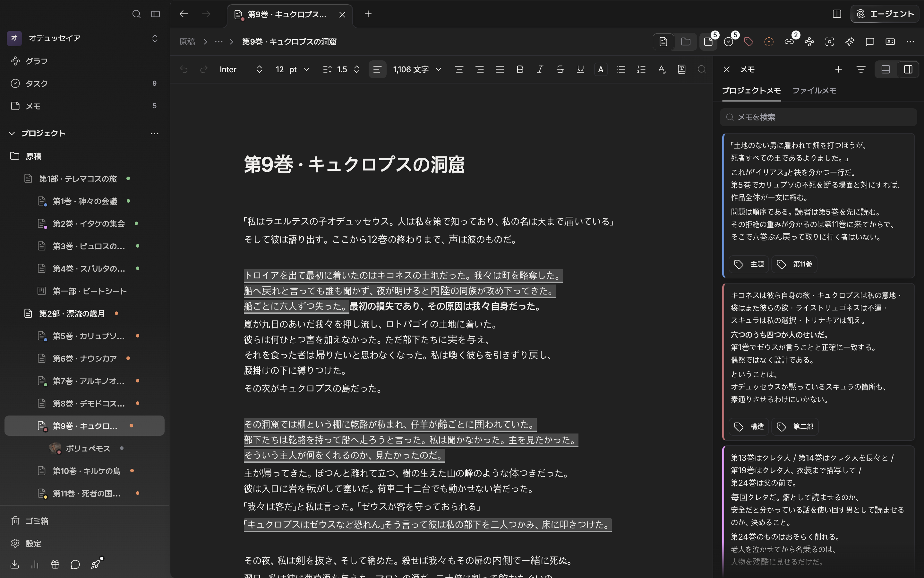Switch memo panel to bottom layout

click(886, 69)
